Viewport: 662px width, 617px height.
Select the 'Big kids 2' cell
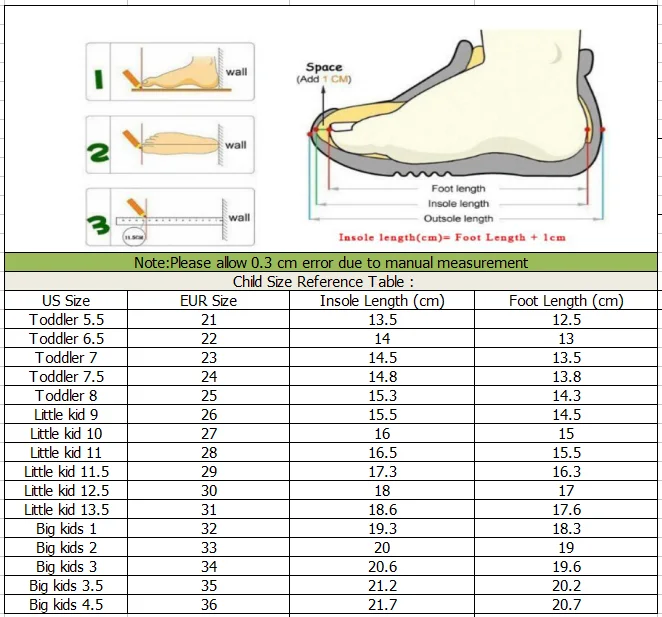[x=66, y=548]
